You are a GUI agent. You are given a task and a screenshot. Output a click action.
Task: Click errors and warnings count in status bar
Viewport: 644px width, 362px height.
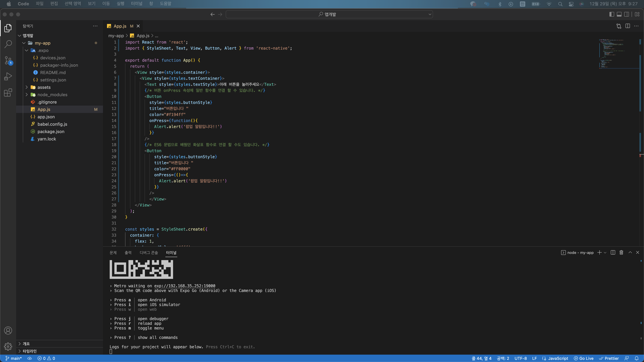pos(46,358)
